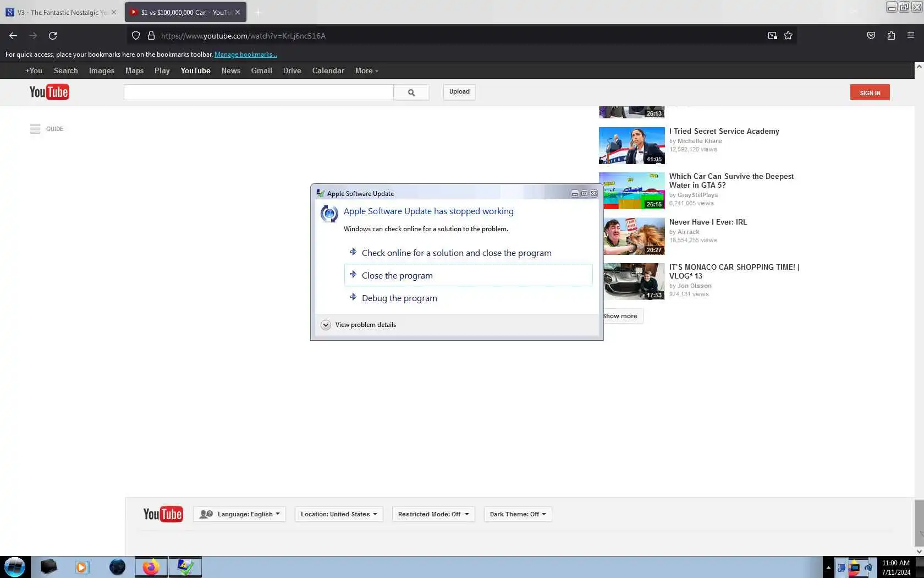Open the Manage bookmarks link
The height and width of the screenshot is (578, 924).
246,54
